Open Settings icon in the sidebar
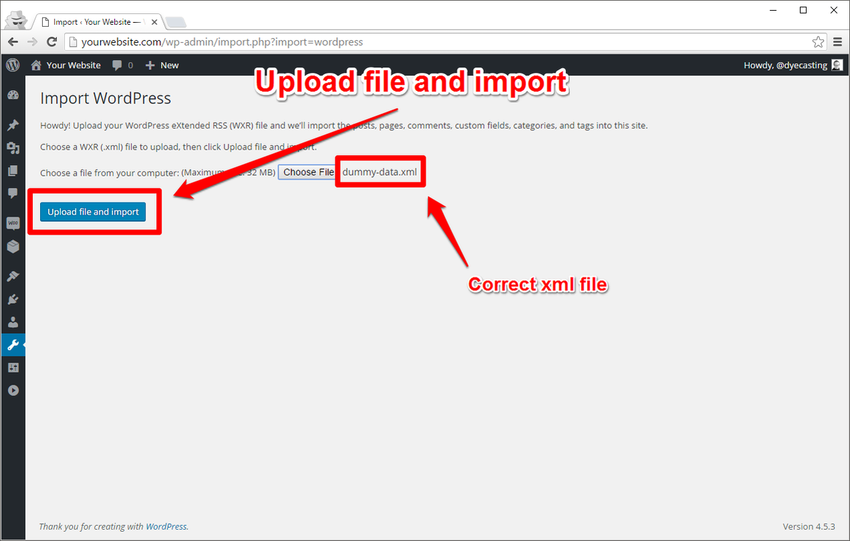The height and width of the screenshot is (541, 850). pyautogui.click(x=13, y=368)
